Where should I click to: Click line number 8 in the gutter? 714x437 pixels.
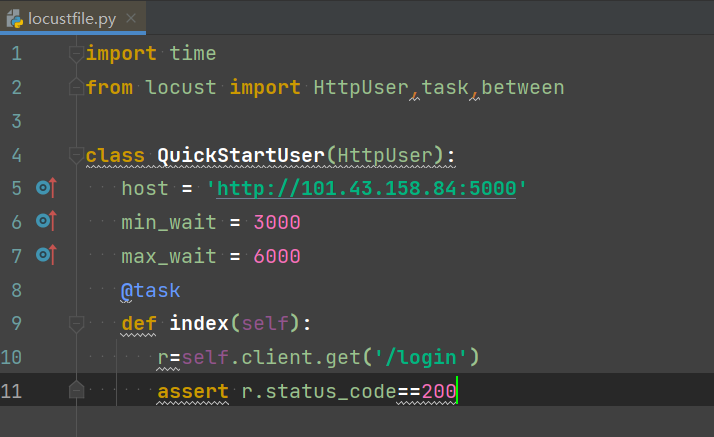tap(15, 290)
